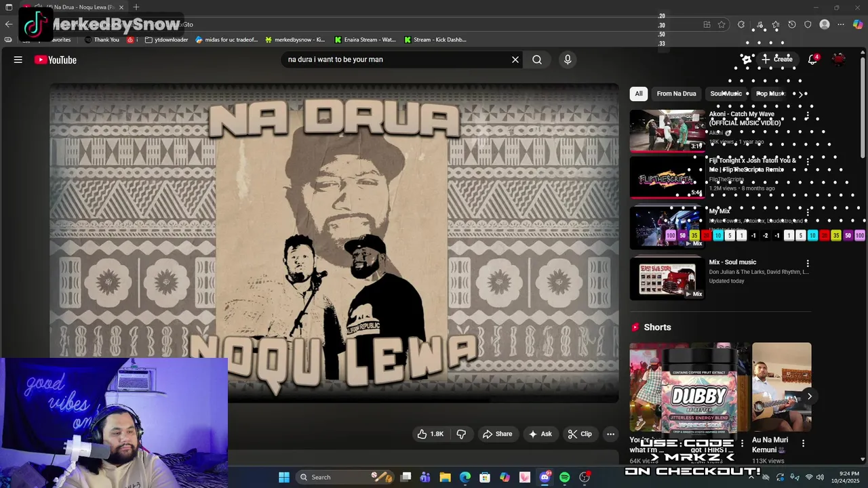Click the taskbar Search box
This screenshot has height=488, width=868.
pos(346,477)
